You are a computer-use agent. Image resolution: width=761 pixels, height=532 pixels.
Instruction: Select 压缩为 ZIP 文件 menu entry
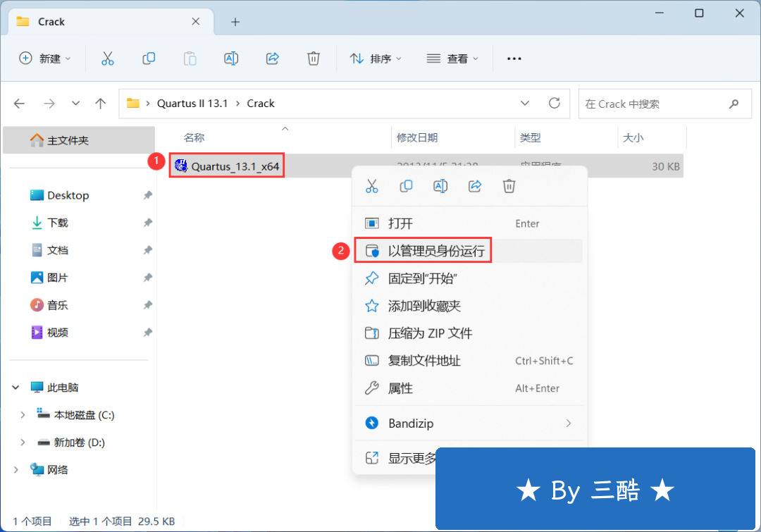coord(430,333)
